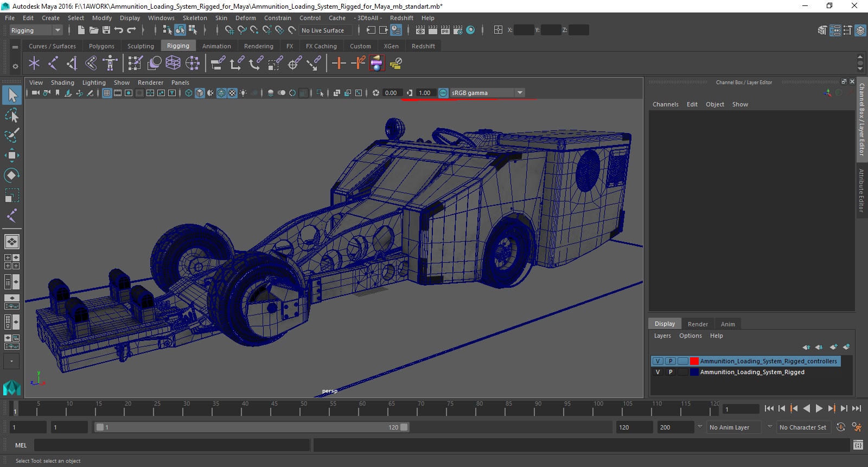Viewport: 868px width, 467px height.
Task: Open Render Settings clapperboard icon
Action: coord(458,30)
